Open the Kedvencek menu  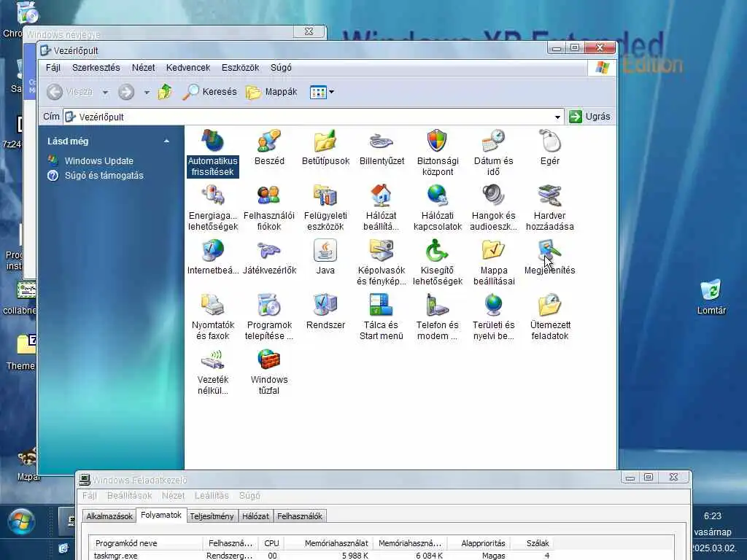188,68
